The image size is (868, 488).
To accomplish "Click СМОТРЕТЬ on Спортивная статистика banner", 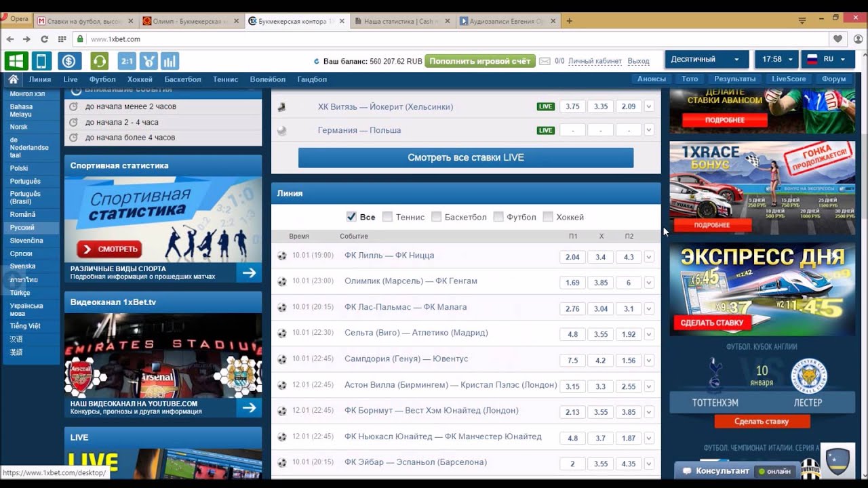I will pyautogui.click(x=109, y=249).
